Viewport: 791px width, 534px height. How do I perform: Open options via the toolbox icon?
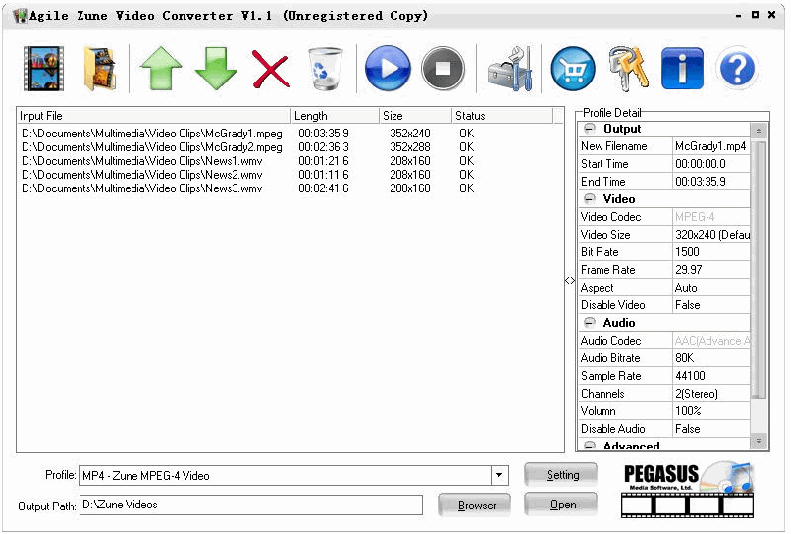[x=510, y=69]
